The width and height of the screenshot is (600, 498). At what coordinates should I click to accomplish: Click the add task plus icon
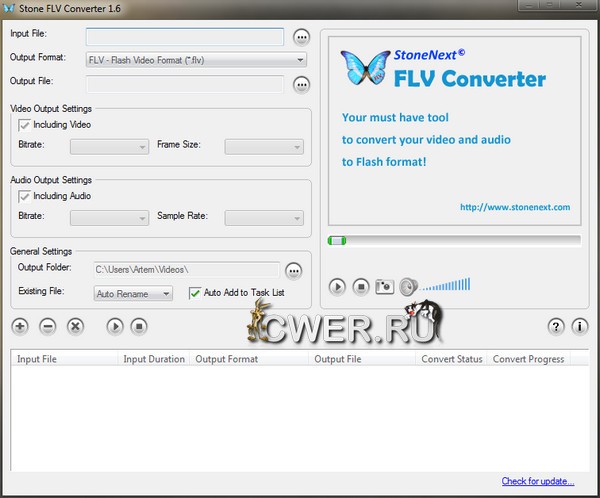pyautogui.click(x=20, y=326)
